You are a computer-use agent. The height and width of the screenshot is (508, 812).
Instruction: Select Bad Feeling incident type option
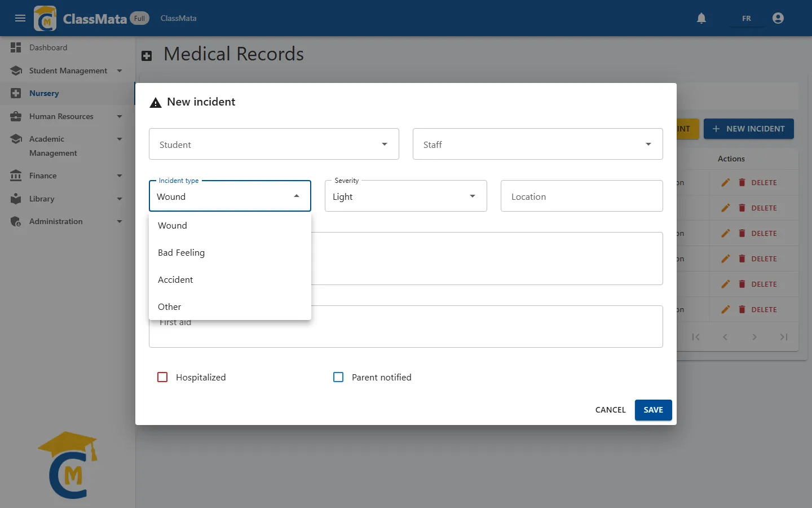(x=230, y=252)
